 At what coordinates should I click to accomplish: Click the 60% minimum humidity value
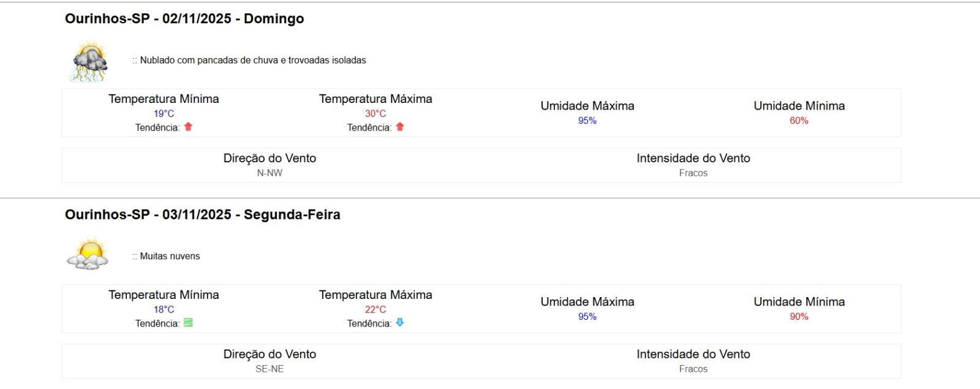pyautogui.click(x=799, y=121)
